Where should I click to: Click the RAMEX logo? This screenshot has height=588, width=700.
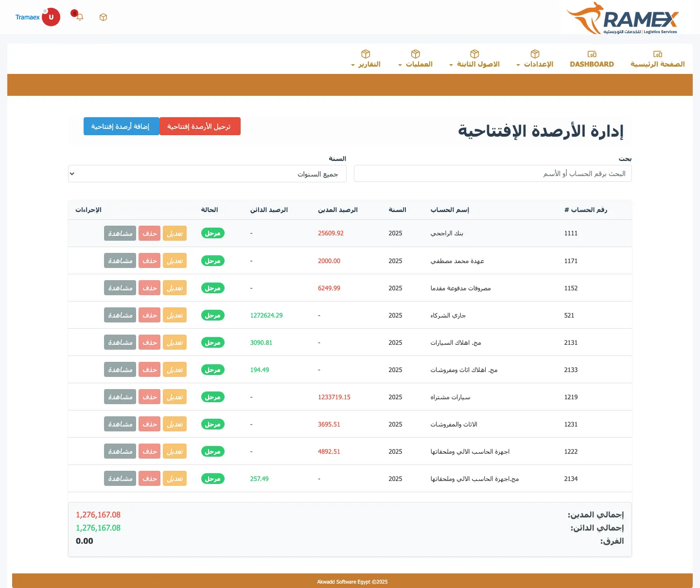coord(623,18)
